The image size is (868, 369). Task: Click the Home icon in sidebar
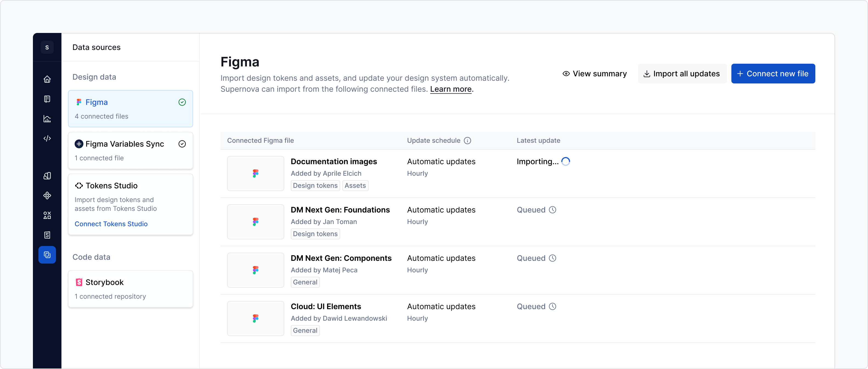pos(47,79)
